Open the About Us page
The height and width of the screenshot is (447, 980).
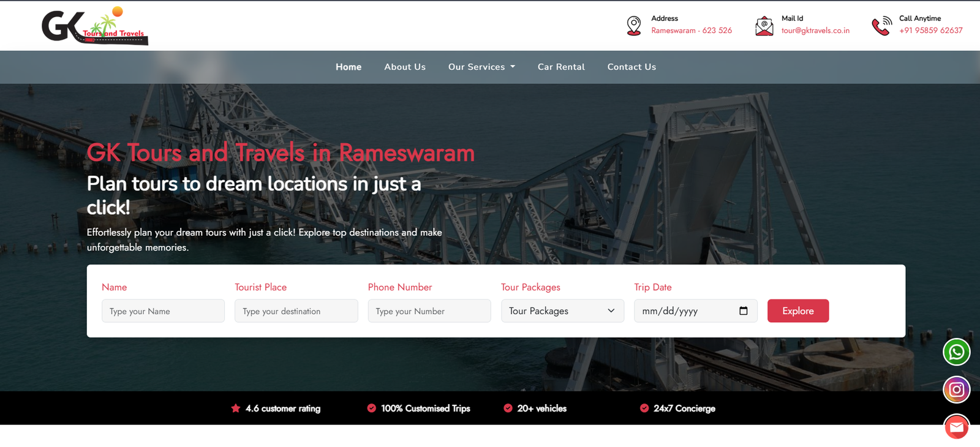[405, 67]
